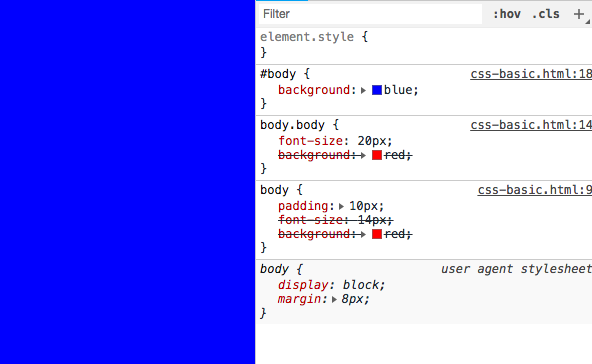
Task: Click the #body selector text
Action: (278, 74)
